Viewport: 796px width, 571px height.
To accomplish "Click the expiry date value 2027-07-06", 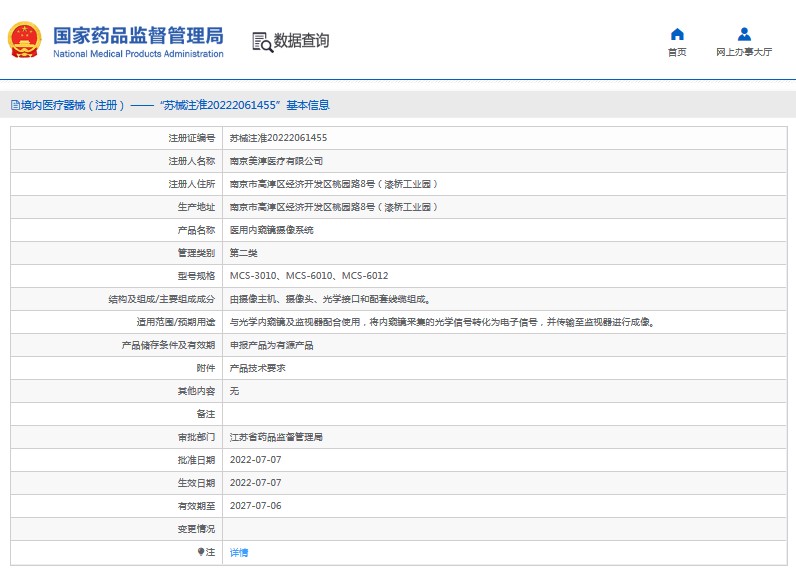I will point(255,506).
